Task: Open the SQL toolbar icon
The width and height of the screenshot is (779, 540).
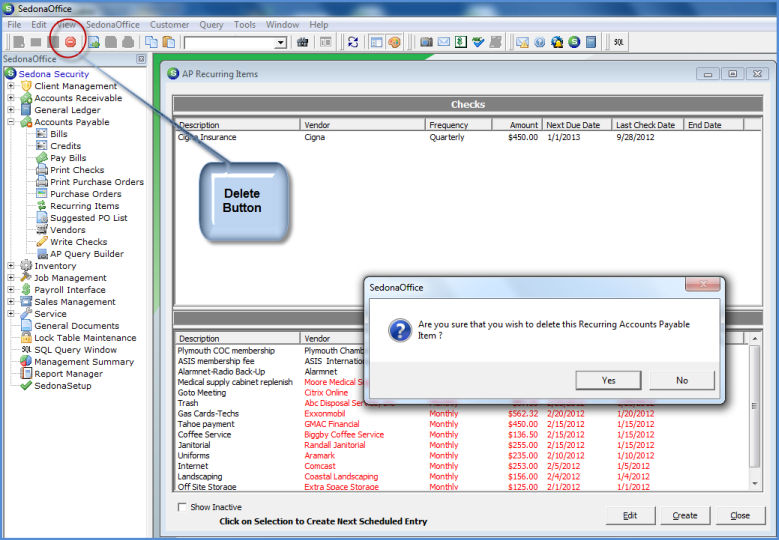Action: click(x=619, y=42)
